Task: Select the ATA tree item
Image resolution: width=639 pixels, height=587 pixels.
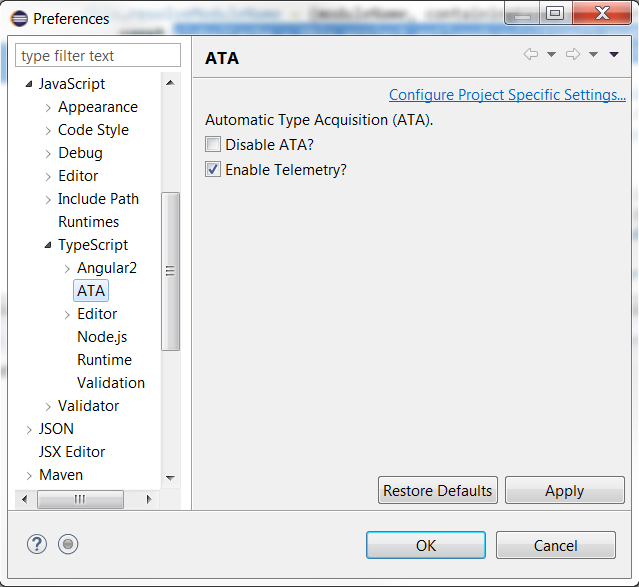Action: [x=91, y=291]
